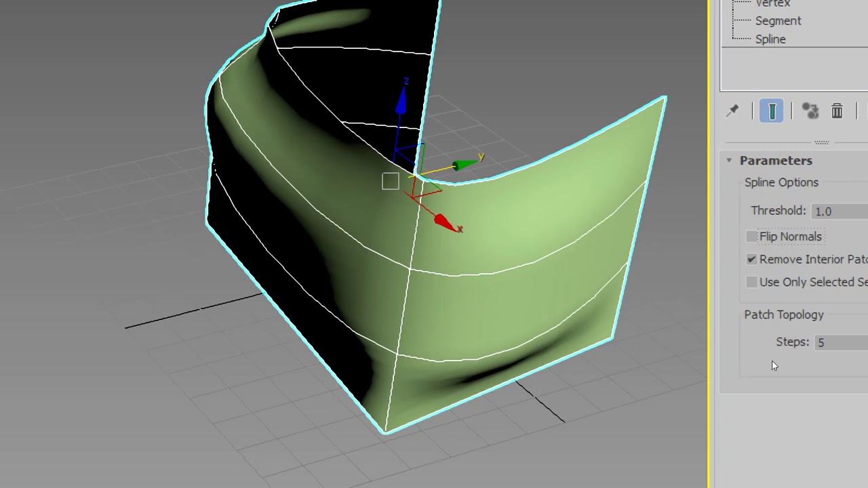Image resolution: width=868 pixels, height=488 pixels.
Task: Select the Spline sub-object level
Action: [770, 39]
